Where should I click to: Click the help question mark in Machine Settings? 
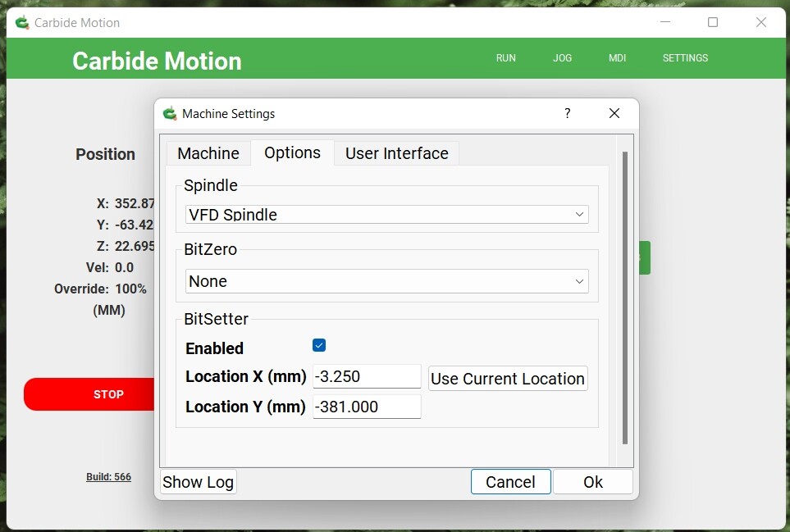point(568,113)
